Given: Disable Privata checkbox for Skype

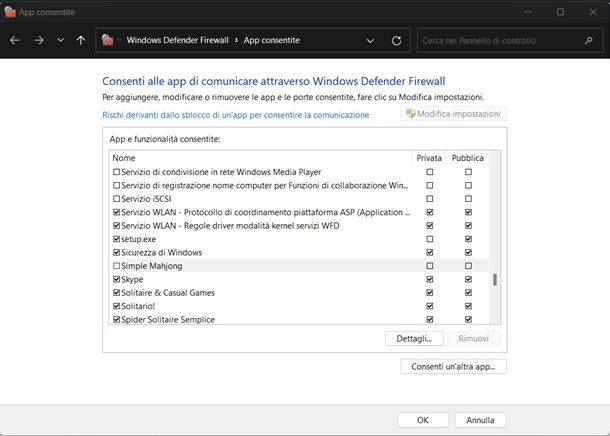Looking at the screenshot, I should pos(429,279).
